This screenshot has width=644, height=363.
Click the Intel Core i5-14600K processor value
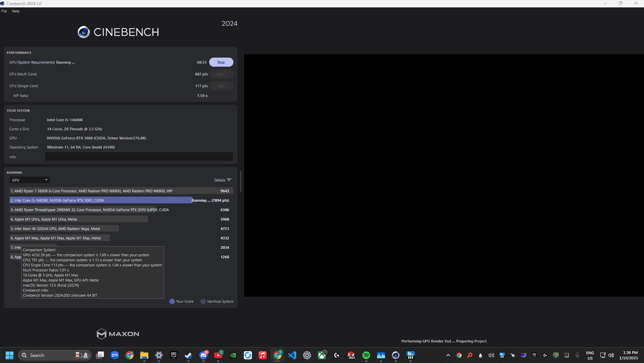click(x=65, y=120)
